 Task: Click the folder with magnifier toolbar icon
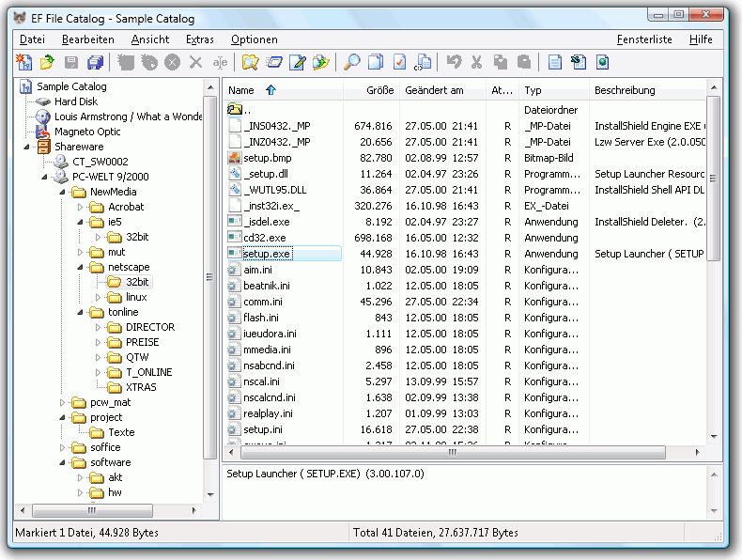tap(250, 63)
